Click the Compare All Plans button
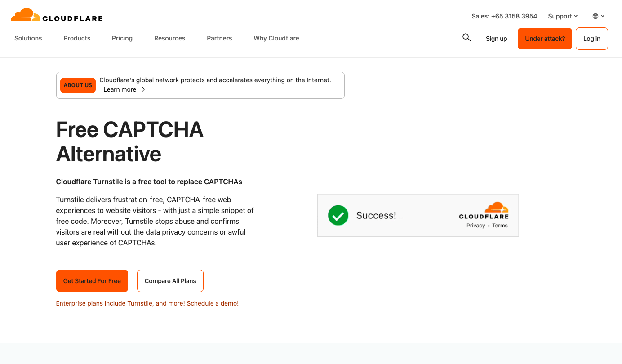The image size is (622, 364). coord(170,280)
